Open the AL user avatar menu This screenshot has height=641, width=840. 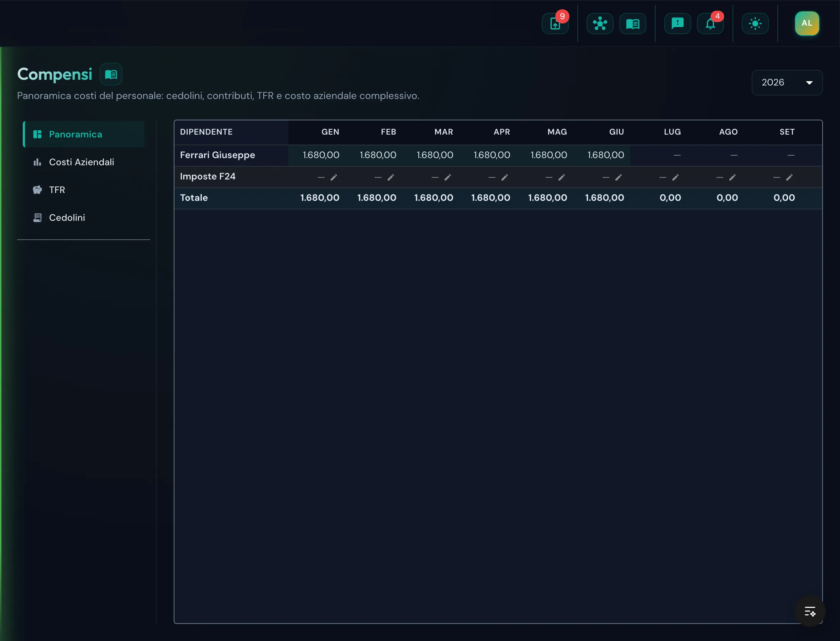pos(807,23)
